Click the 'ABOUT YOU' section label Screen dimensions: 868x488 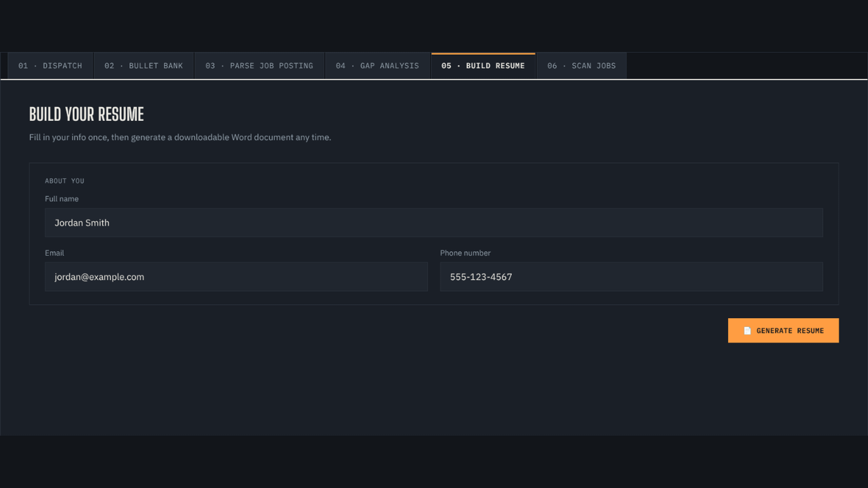point(64,181)
